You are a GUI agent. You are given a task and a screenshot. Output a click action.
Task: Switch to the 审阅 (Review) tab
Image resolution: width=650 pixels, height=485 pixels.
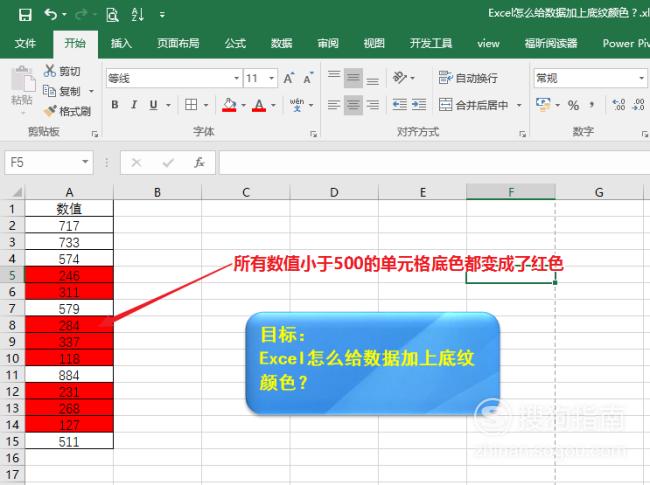[x=328, y=43]
